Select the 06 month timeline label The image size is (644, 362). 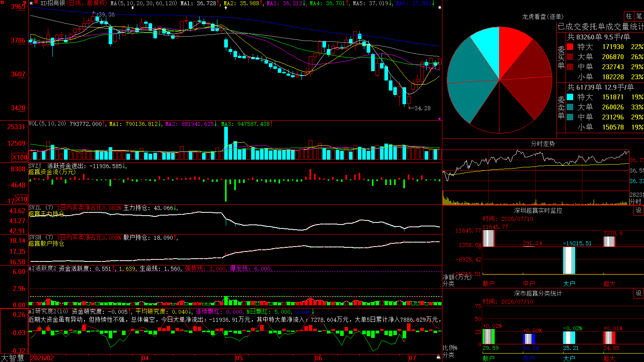(x=318, y=358)
